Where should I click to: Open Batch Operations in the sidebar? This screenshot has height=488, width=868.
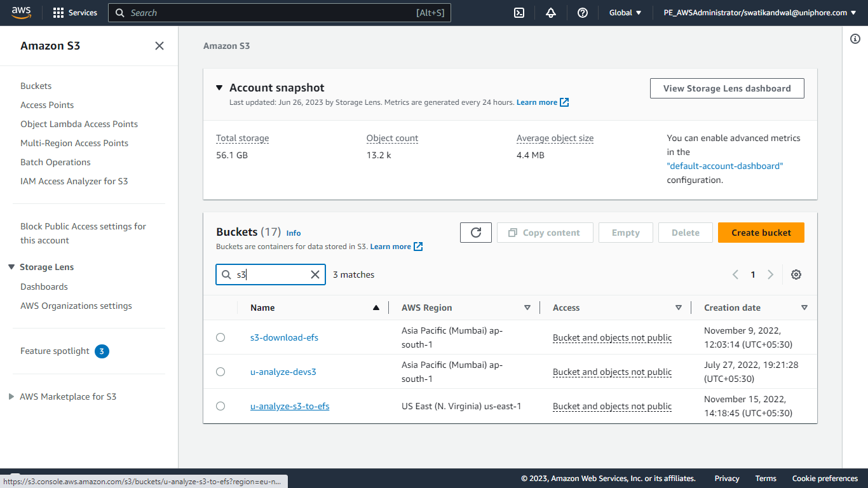[55, 162]
